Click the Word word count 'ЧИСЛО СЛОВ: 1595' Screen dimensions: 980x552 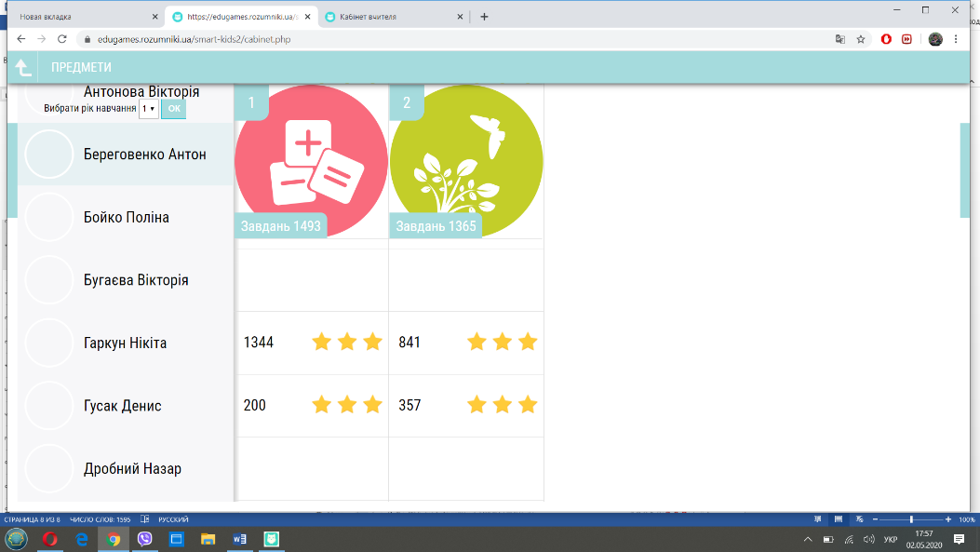100,519
